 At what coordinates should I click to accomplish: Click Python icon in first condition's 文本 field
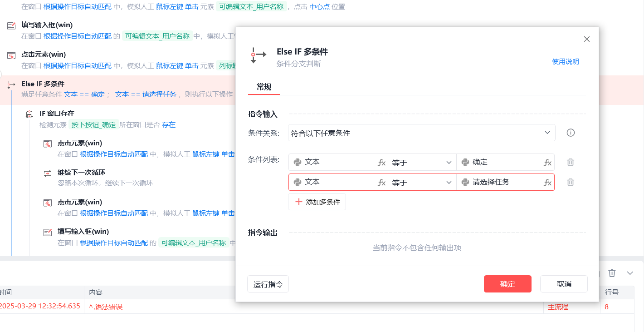[298, 162]
